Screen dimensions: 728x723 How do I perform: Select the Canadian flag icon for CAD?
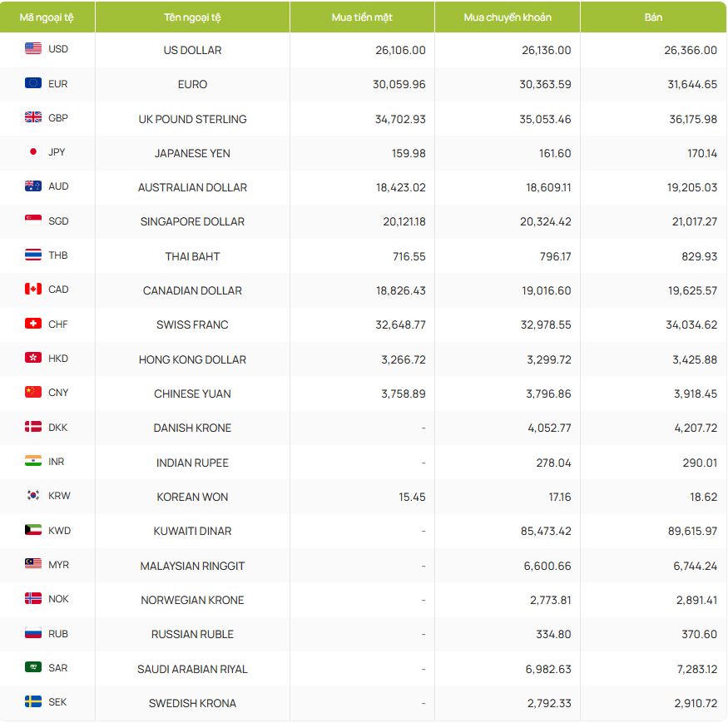pyautogui.click(x=33, y=290)
